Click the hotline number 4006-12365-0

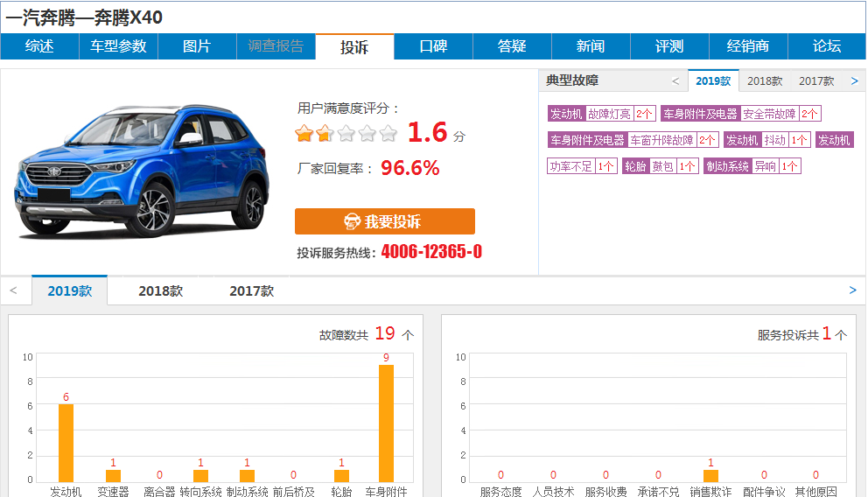[x=431, y=252]
